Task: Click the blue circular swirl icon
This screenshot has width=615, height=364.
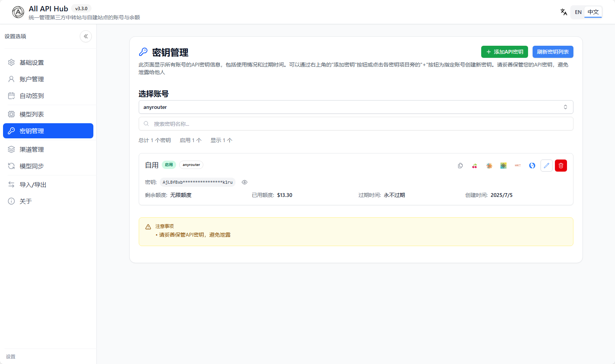Action: coord(532,166)
